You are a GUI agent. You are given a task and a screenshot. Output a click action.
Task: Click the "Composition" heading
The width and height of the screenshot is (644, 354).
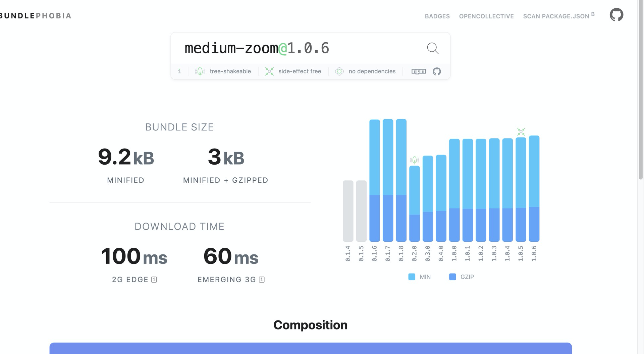coord(310,325)
